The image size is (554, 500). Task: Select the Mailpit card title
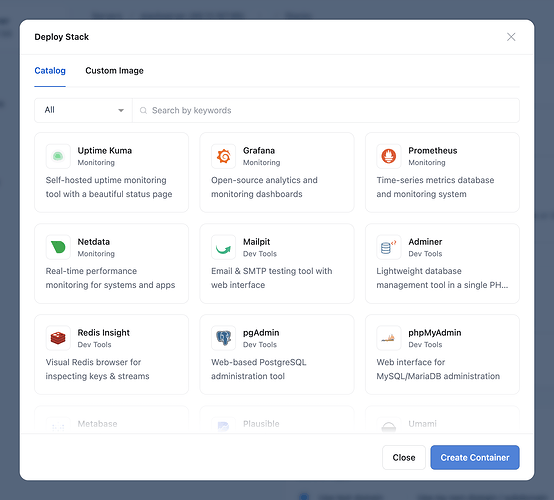[257, 242]
